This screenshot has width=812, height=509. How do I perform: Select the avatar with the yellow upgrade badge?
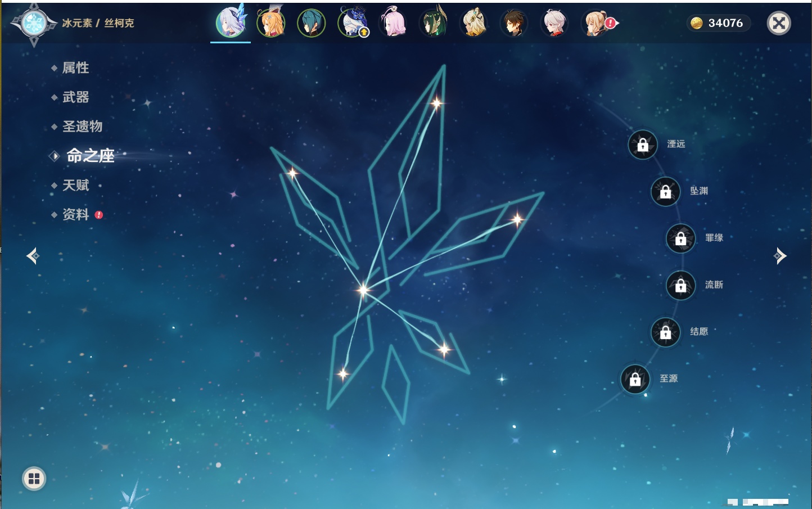coord(352,23)
